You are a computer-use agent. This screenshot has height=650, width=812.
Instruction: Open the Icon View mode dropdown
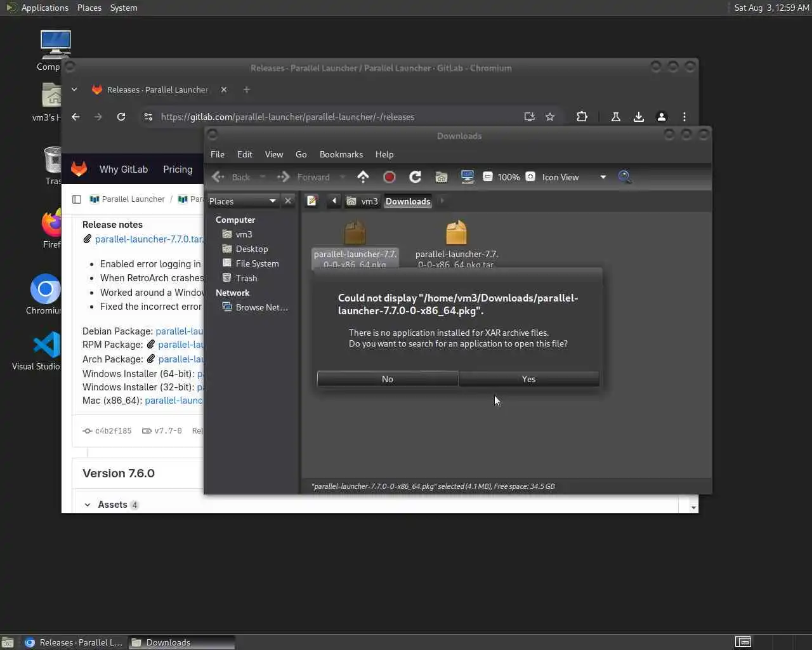(x=574, y=177)
